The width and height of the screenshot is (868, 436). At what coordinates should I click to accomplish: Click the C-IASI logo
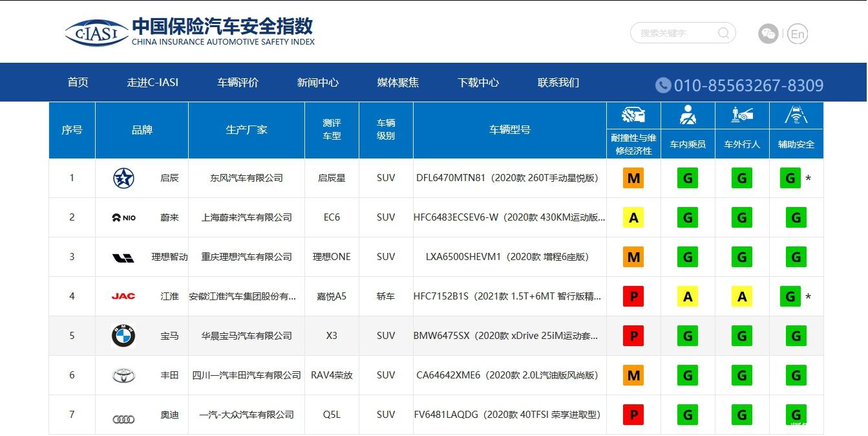point(97,32)
